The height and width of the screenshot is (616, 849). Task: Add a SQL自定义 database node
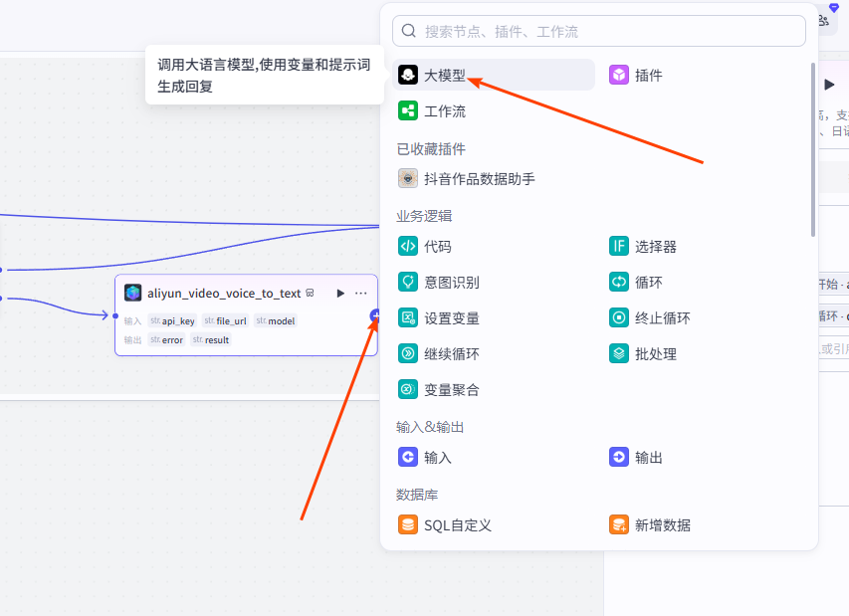click(x=445, y=525)
